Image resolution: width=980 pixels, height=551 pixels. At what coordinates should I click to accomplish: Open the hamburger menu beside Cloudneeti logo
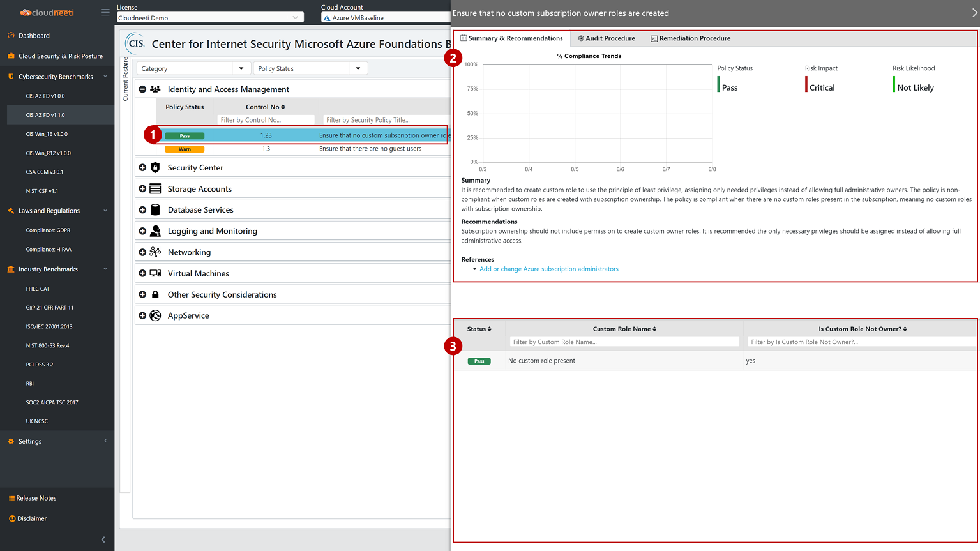click(x=105, y=12)
